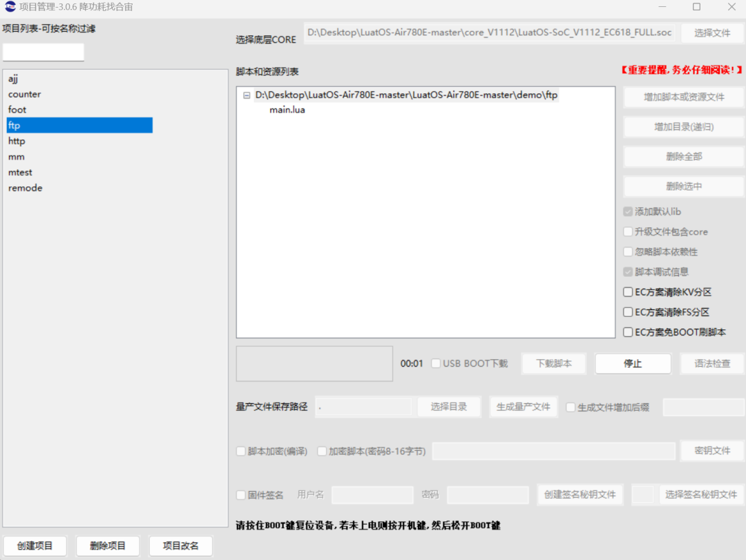Click 选择目录 button
This screenshot has height=560, width=746.
tap(449, 407)
